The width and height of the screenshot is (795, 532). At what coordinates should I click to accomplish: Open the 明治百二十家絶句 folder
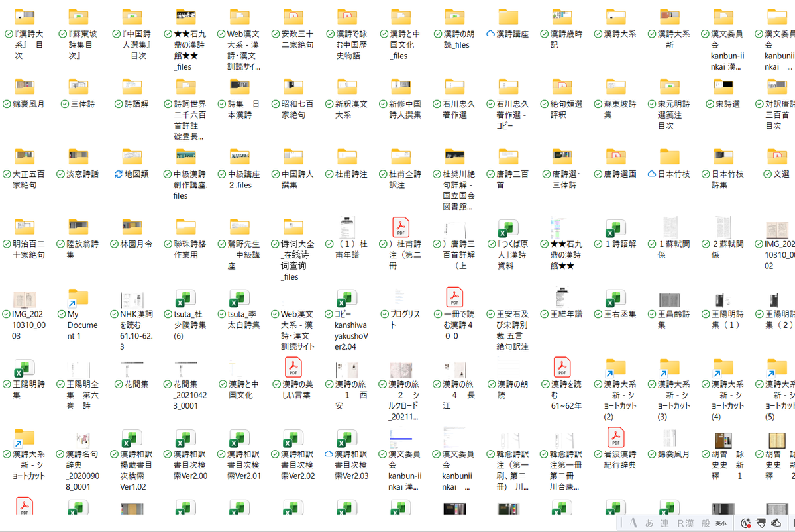click(25, 227)
